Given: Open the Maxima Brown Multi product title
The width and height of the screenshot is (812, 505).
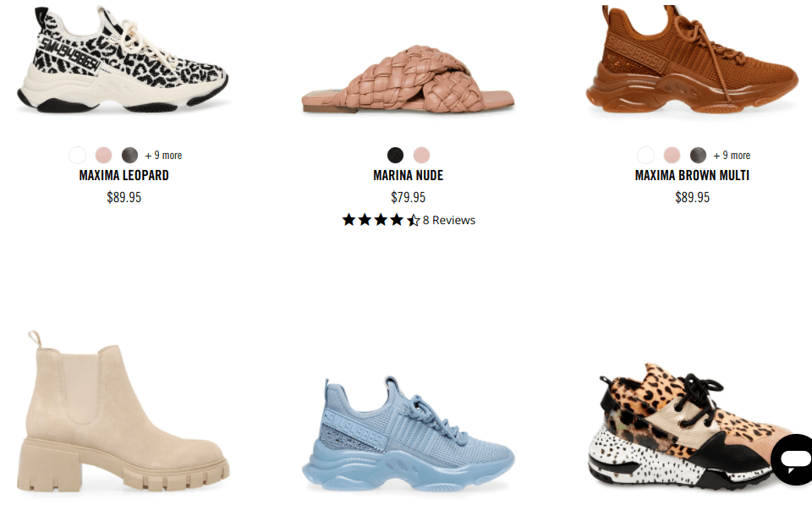Looking at the screenshot, I should [x=692, y=176].
